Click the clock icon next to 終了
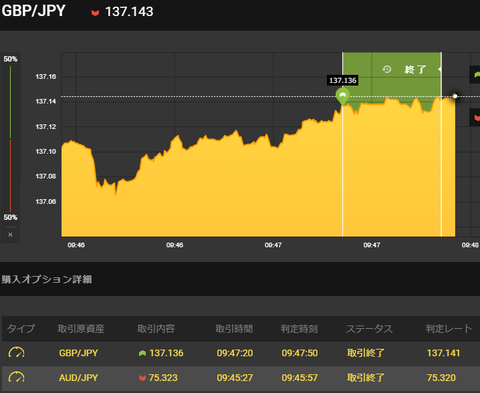 (x=387, y=69)
